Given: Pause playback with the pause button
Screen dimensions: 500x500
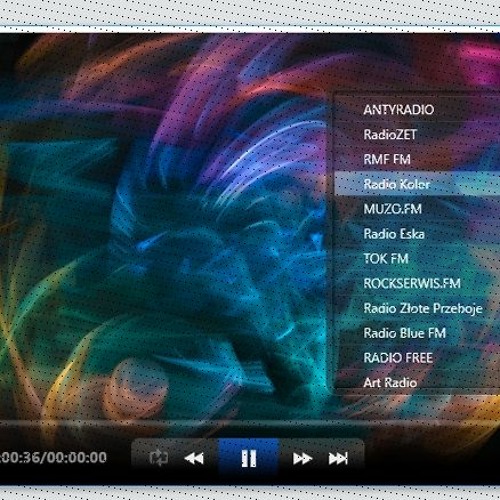Looking at the screenshot, I should (x=248, y=458).
